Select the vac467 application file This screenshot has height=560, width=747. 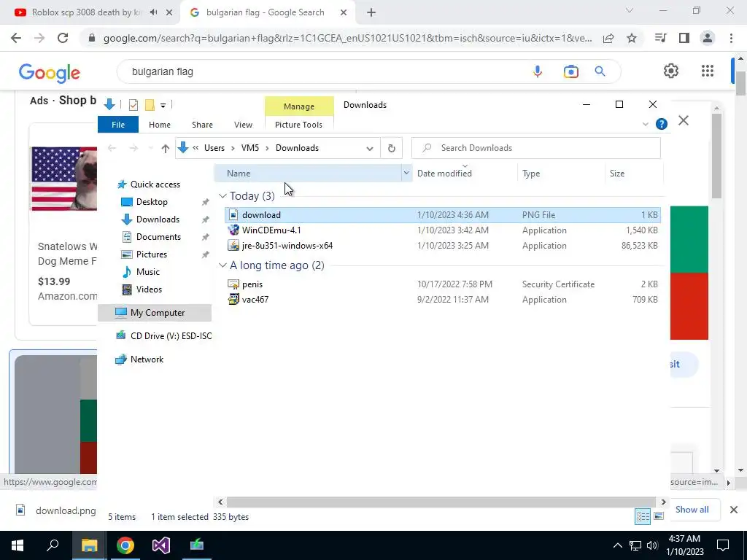coord(442,300)
